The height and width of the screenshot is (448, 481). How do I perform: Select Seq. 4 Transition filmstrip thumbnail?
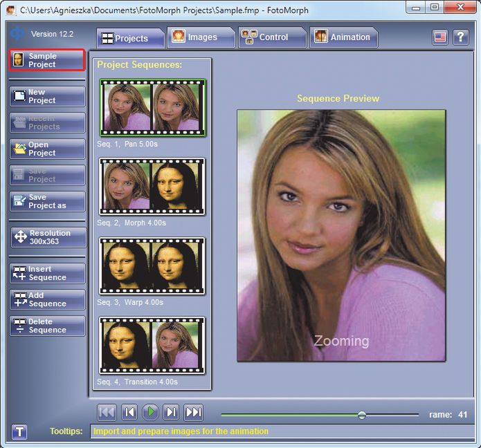point(152,346)
